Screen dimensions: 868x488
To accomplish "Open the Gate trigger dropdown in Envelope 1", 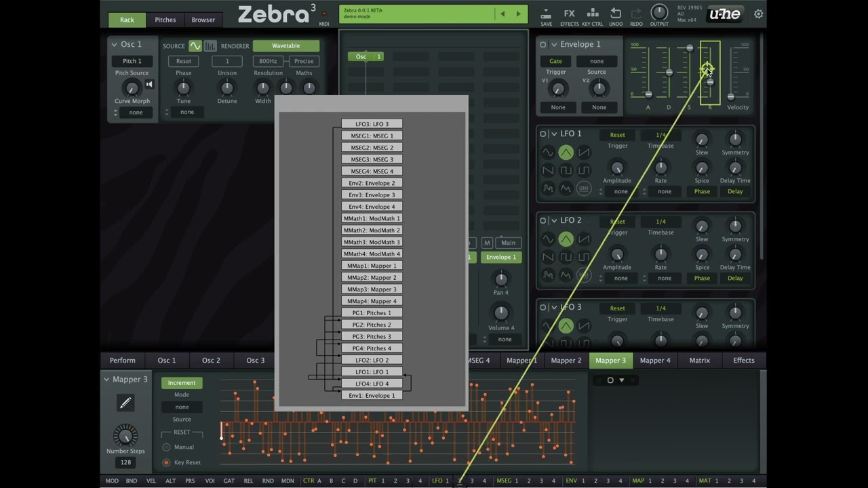I will coord(555,61).
